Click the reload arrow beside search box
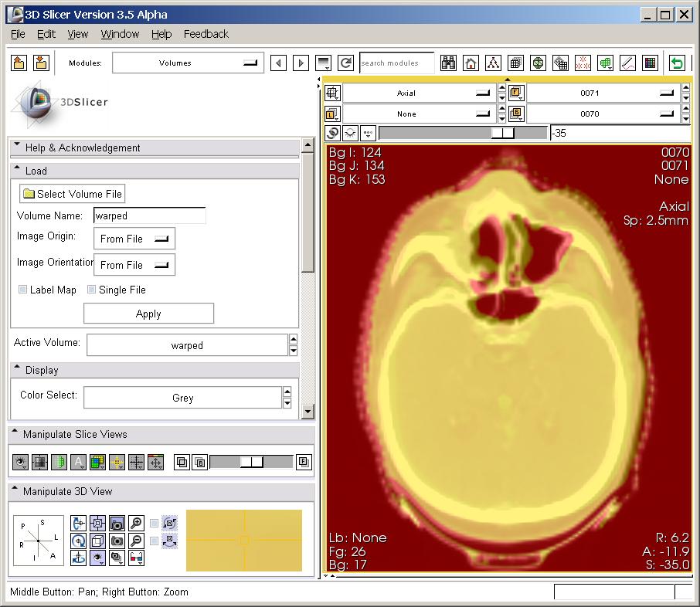The width and height of the screenshot is (700, 607). [x=345, y=63]
